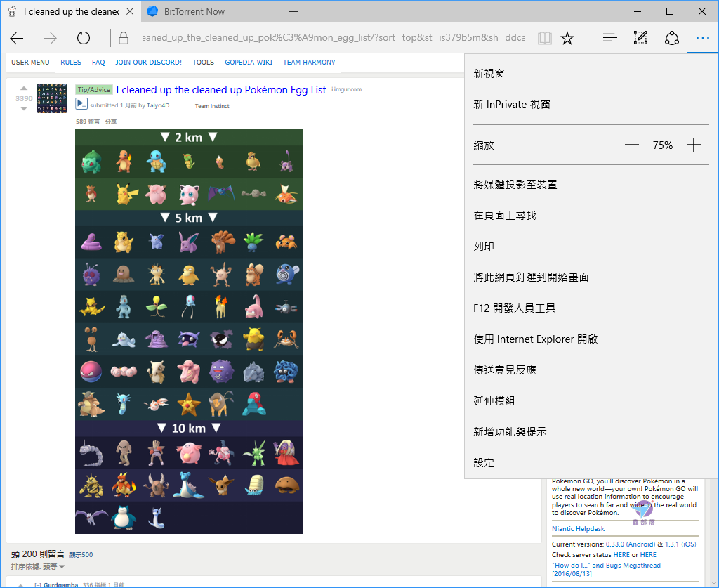719x588 pixels.
Task: Upvote the Pokémon Egg List post
Action: (x=24, y=88)
